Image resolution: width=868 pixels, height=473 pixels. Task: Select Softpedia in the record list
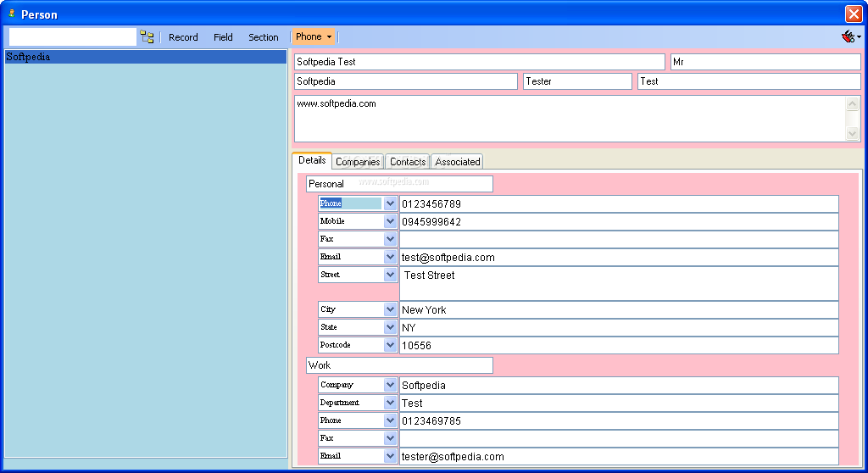(146, 57)
